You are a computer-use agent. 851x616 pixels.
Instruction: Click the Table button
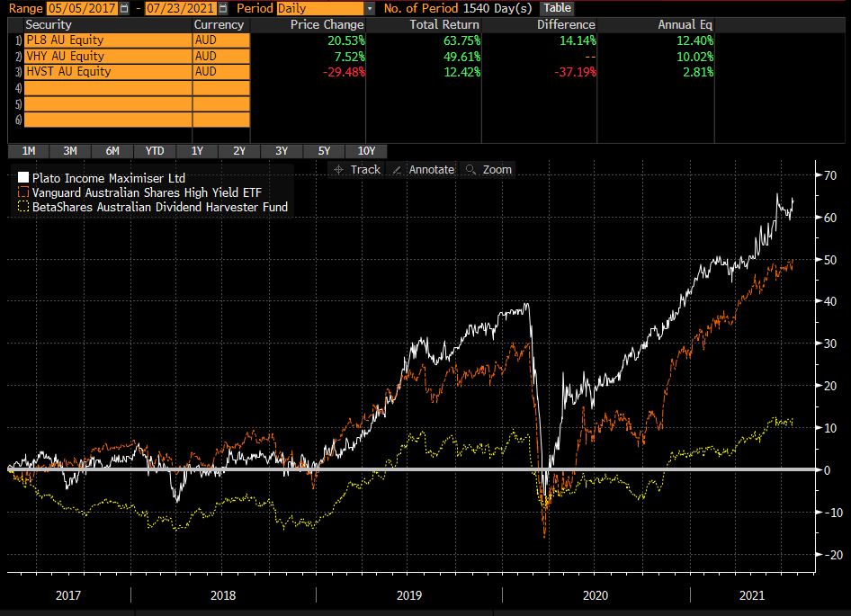tap(556, 8)
